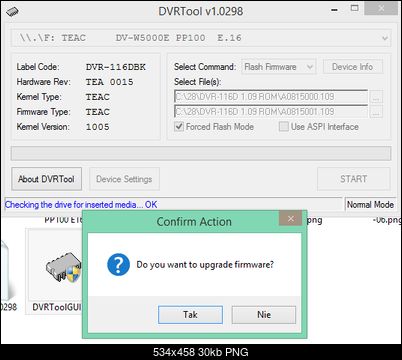Screen dimensions: 402x360
Task: Confirm firmware upgrade with Tak button
Action: pyautogui.click(x=190, y=315)
